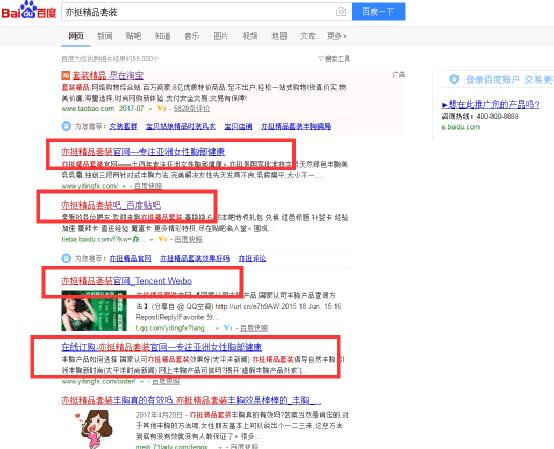Switch to the 文库 tab
This screenshot has width=554, height=449.
[308, 36]
